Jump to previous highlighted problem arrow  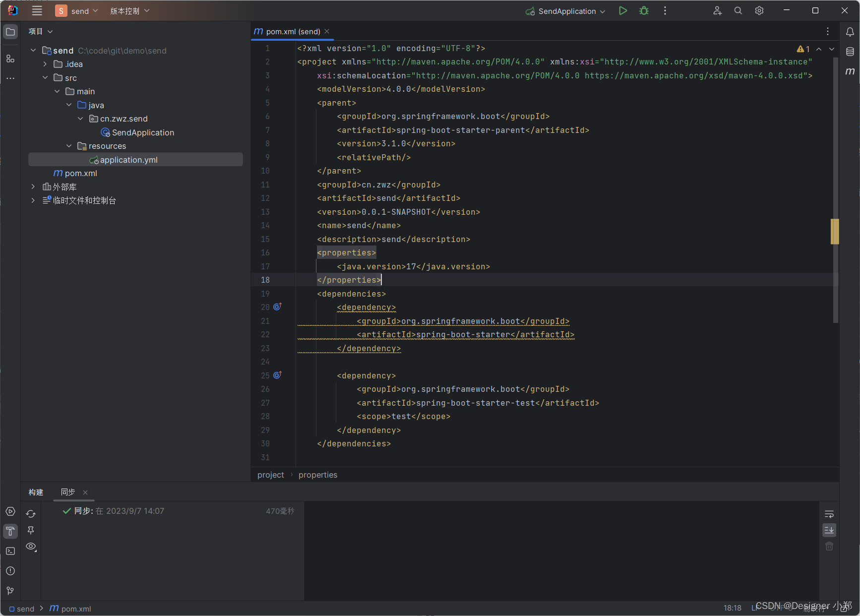(819, 49)
